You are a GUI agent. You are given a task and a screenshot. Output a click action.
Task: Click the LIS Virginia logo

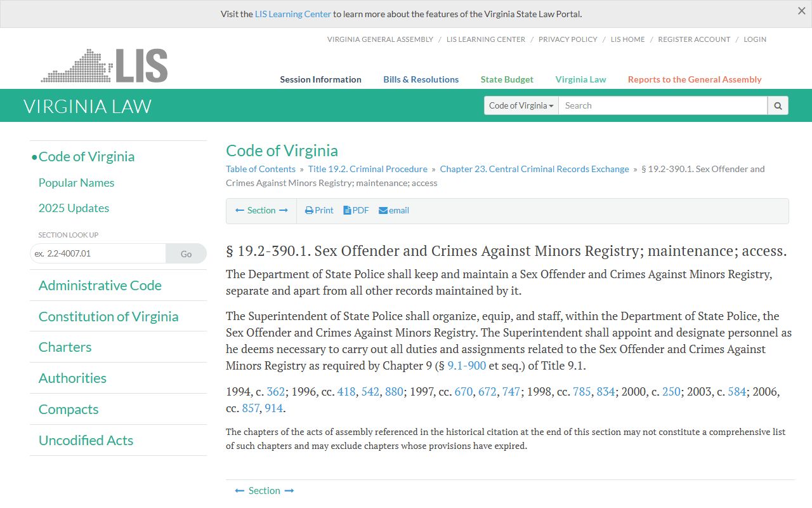(x=104, y=65)
